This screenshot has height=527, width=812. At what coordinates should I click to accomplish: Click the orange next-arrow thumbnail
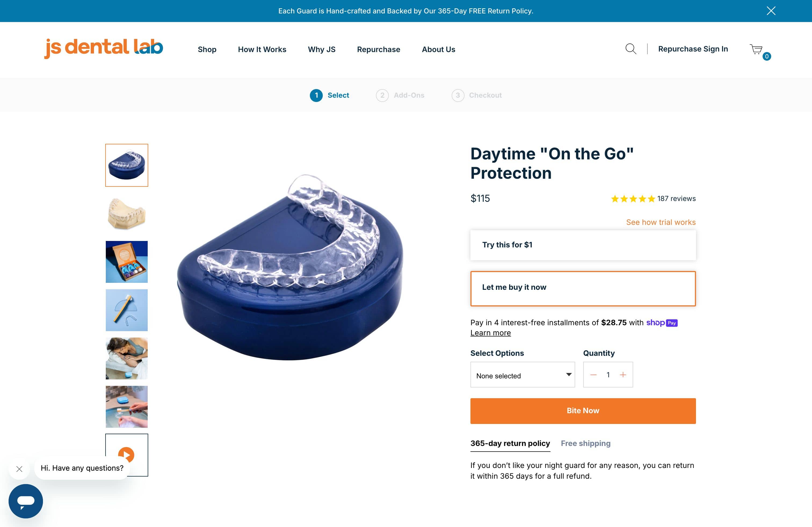(126, 455)
